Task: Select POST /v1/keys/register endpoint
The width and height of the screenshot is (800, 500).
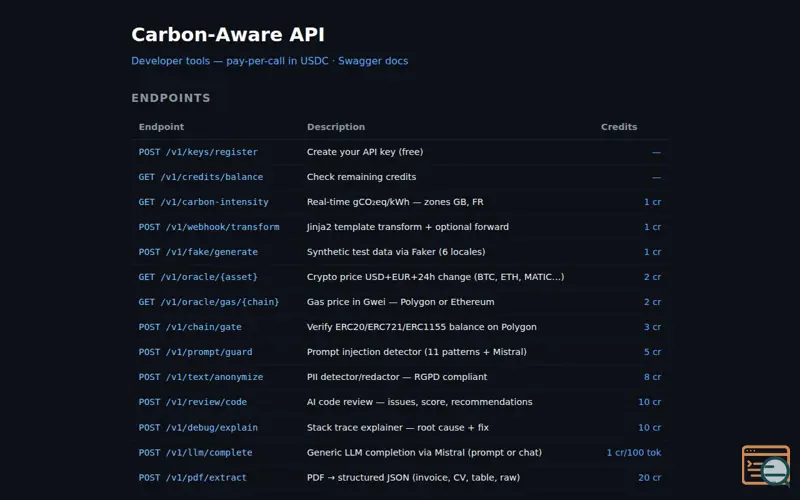Action: [x=198, y=152]
